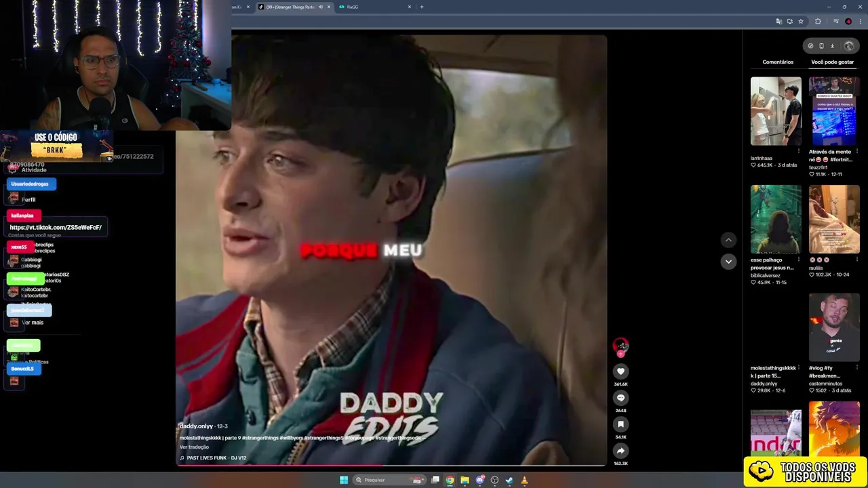
Task: Go to the previous video with up arrow
Action: [x=728, y=240]
